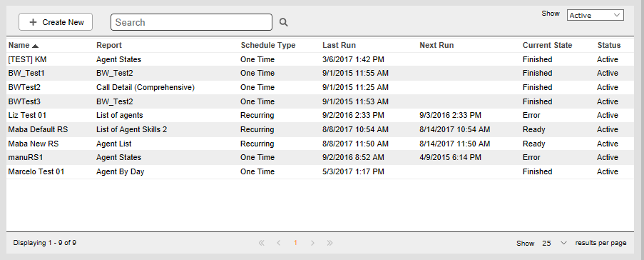The width and height of the screenshot is (644, 260).
Task: Sort by Schedule Type column header
Action: click(x=267, y=45)
